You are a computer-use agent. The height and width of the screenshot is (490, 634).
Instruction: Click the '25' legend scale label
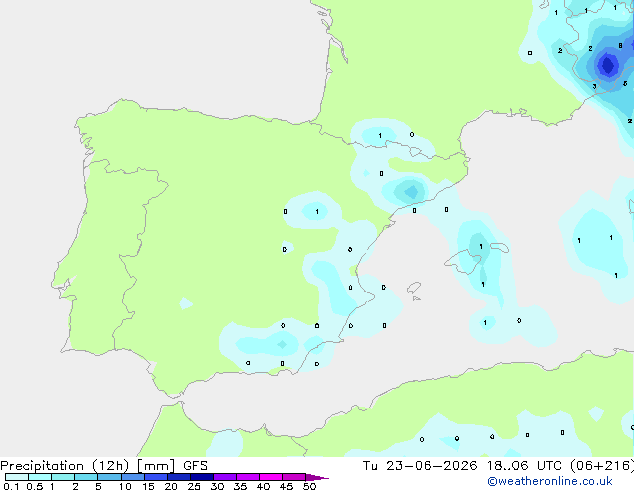194,486
